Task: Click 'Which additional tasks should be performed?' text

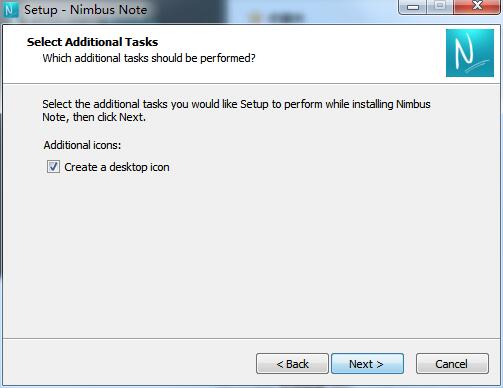Action: (x=149, y=58)
